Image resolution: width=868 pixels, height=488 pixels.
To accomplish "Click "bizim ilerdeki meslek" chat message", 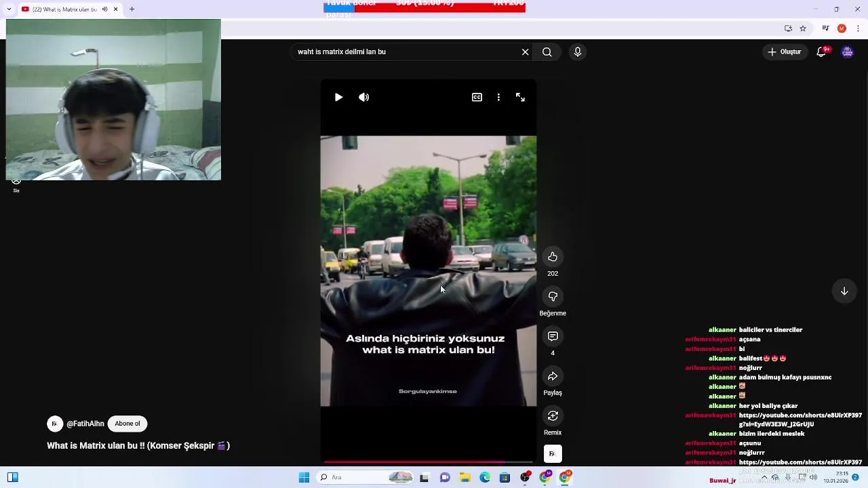I will [x=772, y=434].
